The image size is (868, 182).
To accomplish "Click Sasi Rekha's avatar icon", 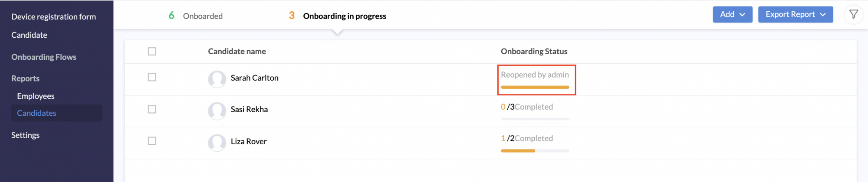I will 217,110.
